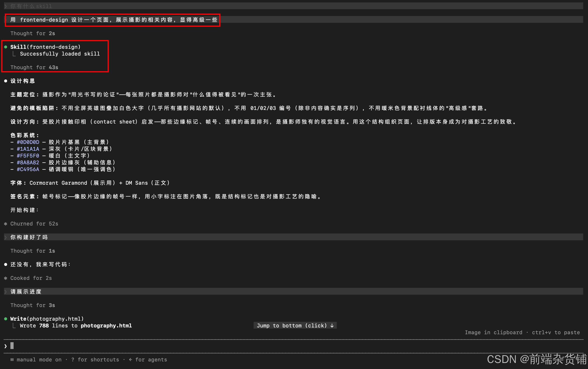Focus the command prompt input line
Viewport: 588px width, 369px height.
[x=294, y=346]
